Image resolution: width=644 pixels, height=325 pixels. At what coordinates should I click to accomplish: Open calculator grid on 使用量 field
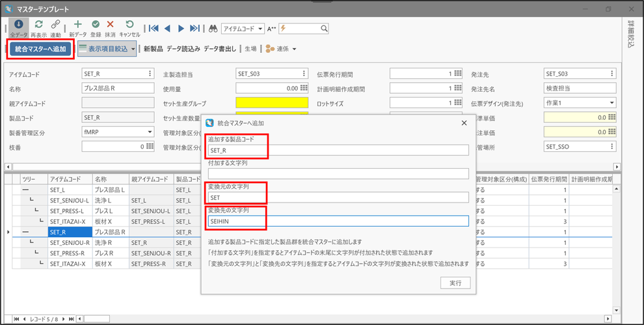point(304,88)
